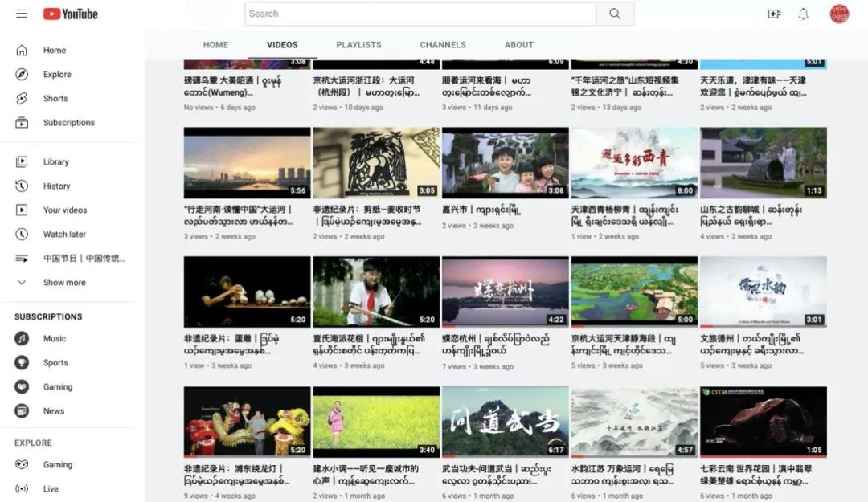868x502 pixels.
Task: Open the 嘉兴市 video thumbnail
Action: tap(505, 161)
